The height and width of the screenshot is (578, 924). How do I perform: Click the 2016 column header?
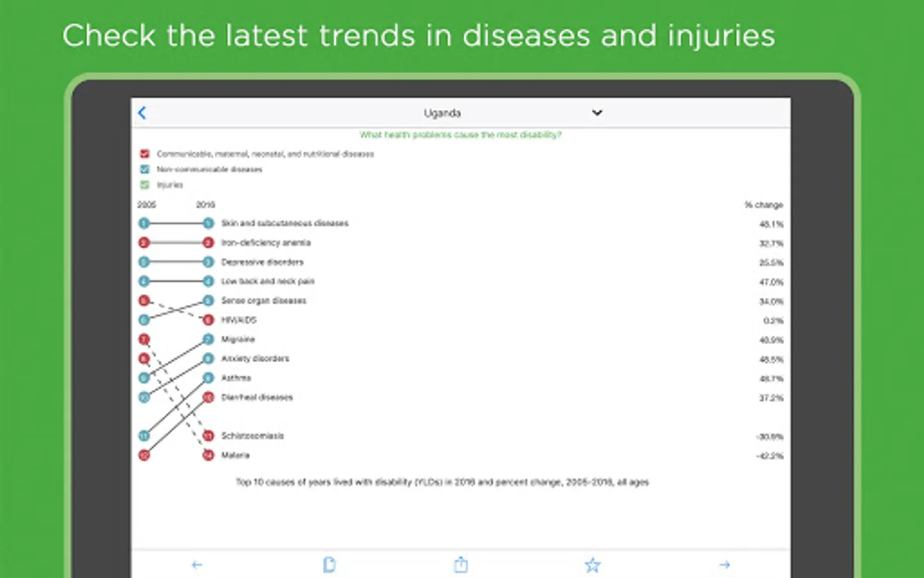point(205,204)
